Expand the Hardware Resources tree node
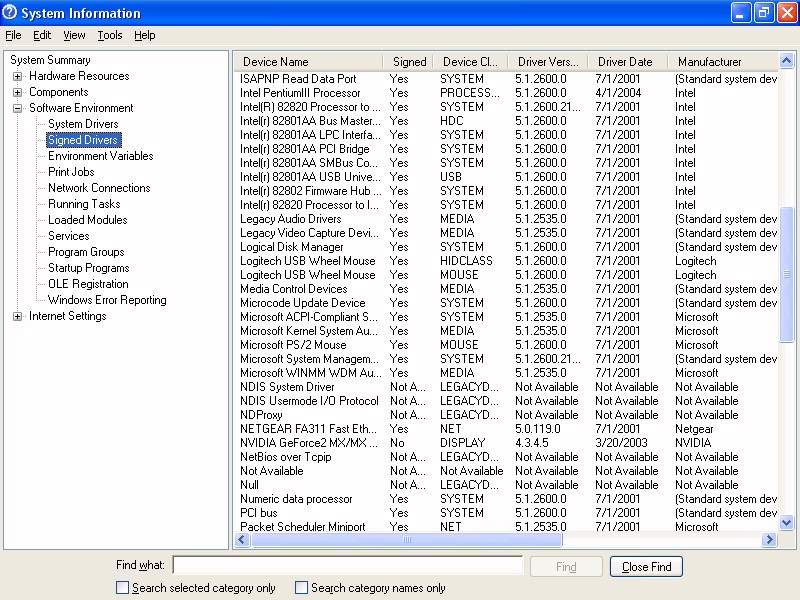 pyautogui.click(x=18, y=76)
